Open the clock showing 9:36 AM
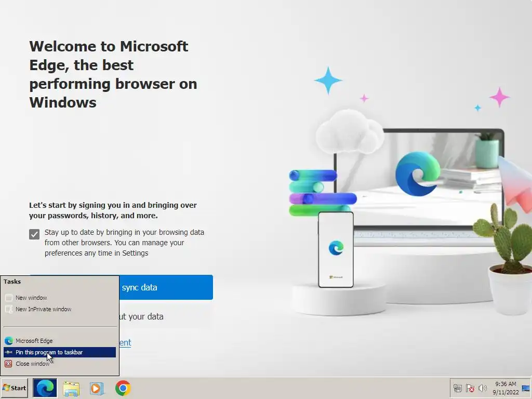Viewport: 532px width, 399px height. tap(506, 388)
